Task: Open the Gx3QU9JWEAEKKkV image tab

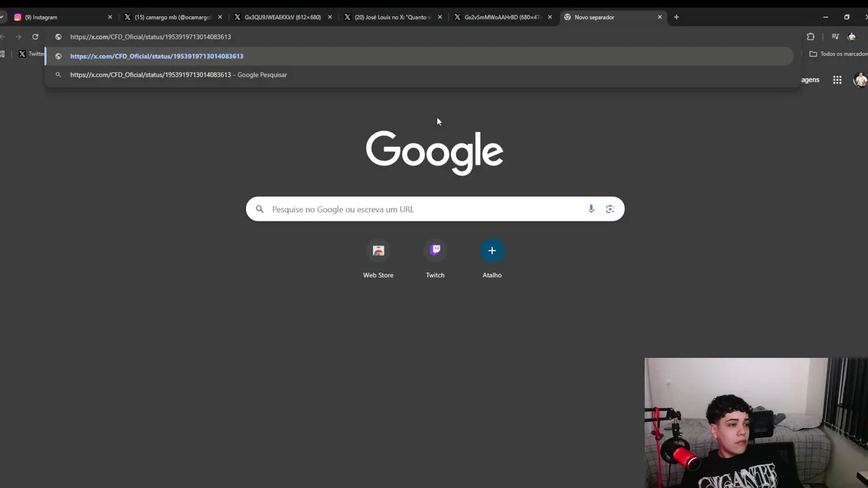Action: (278, 17)
